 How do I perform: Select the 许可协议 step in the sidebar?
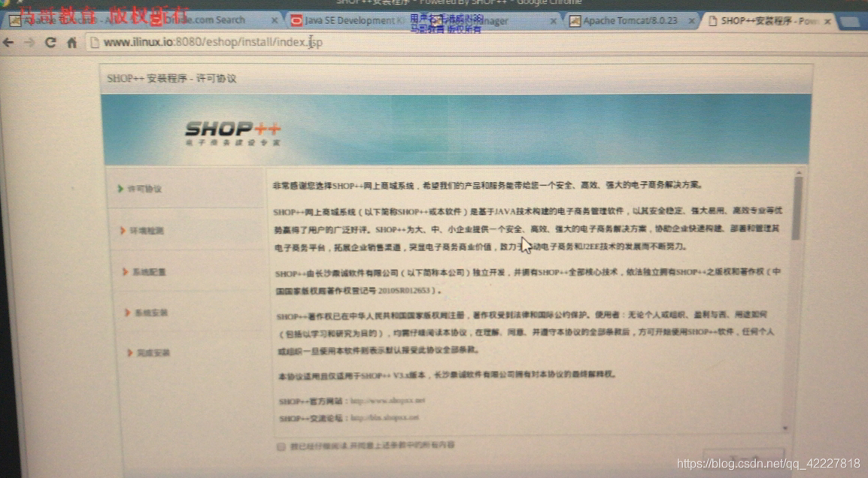coord(144,189)
